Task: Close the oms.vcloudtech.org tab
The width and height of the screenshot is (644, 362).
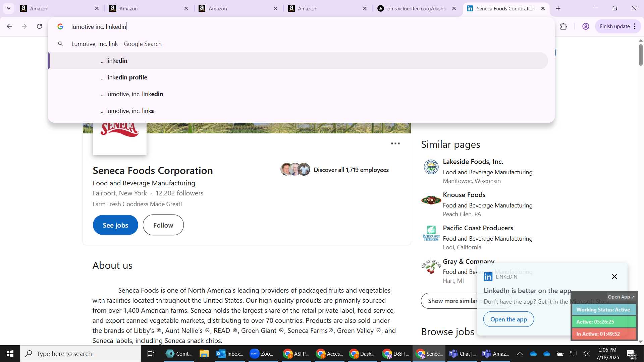Action: coord(454,8)
